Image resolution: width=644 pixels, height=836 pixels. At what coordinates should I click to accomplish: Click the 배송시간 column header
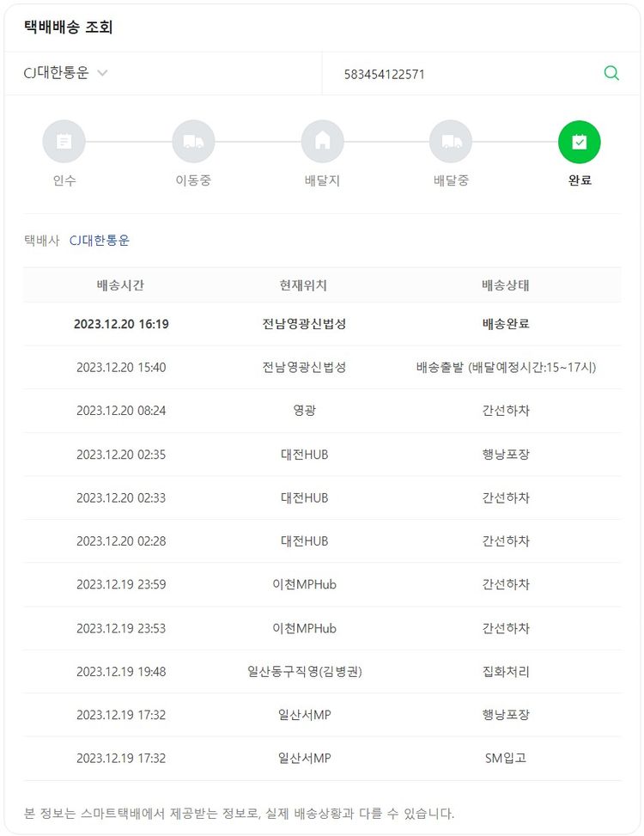pyautogui.click(x=121, y=285)
